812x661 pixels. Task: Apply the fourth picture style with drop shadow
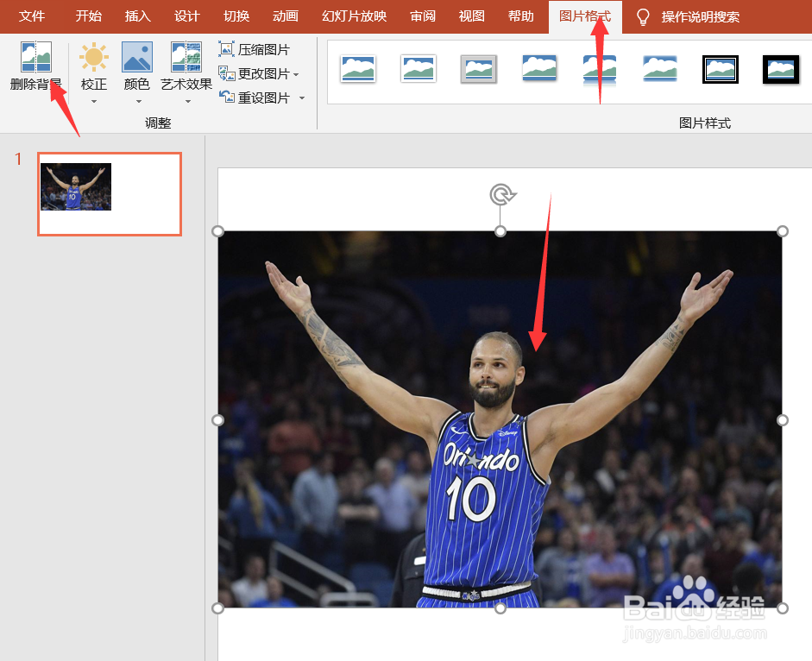pos(539,68)
